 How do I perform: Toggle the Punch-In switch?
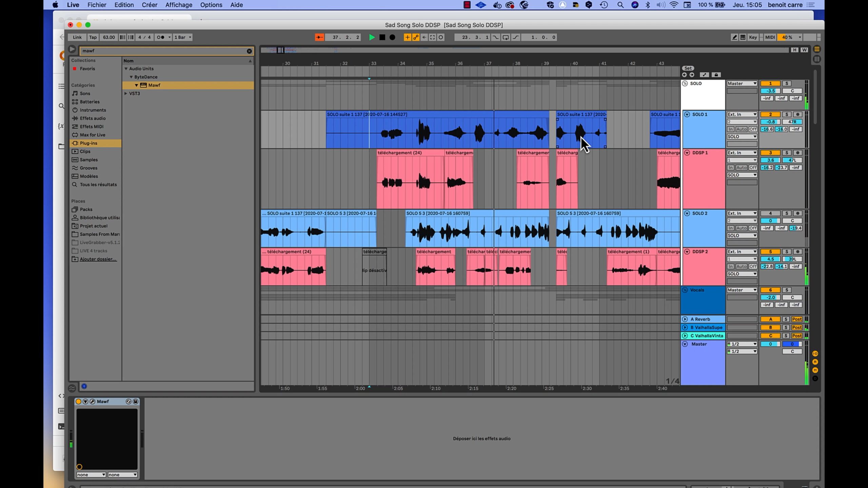[496, 37]
